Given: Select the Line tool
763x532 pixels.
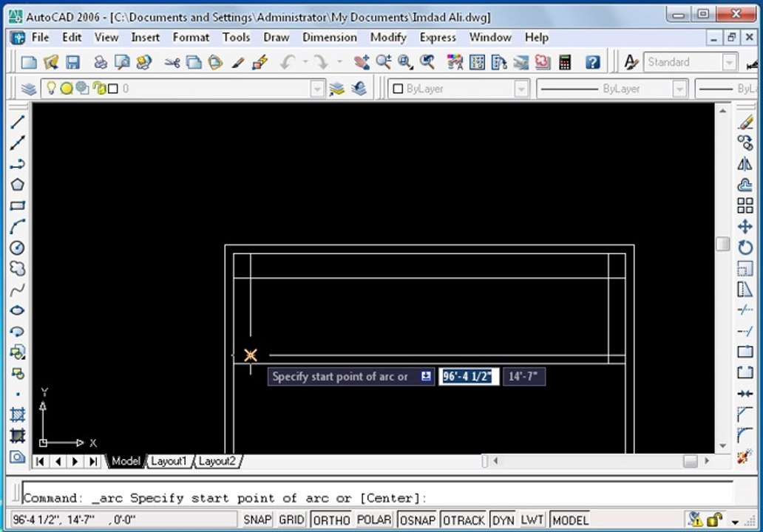Looking at the screenshot, I should [x=18, y=122].
